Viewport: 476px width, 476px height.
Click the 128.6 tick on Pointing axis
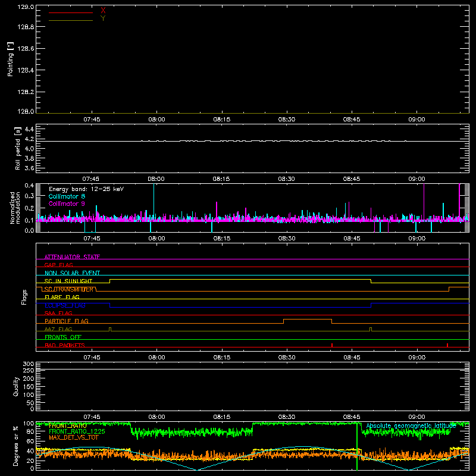click(x=26, y=49)
